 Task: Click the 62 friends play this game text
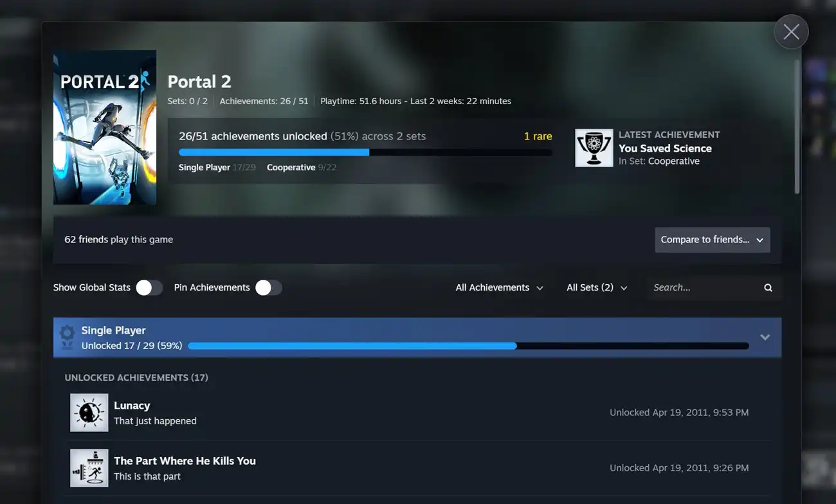tap(119, 240)
